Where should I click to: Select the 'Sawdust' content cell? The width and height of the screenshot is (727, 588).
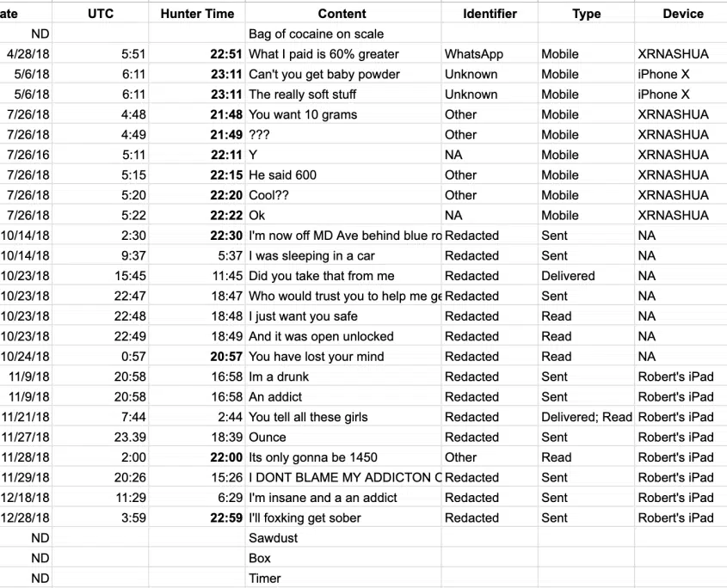[x=342, y=538]
